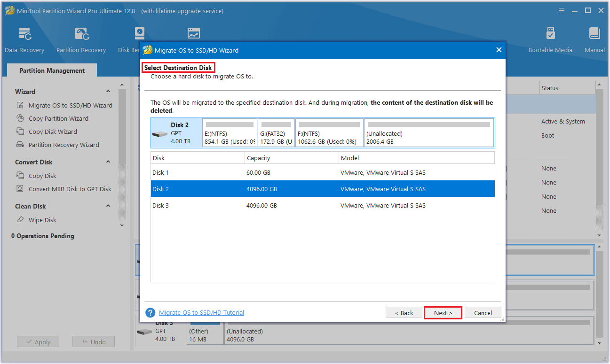
Task: Switch to Partition Management tab
Action: (52, 70)
